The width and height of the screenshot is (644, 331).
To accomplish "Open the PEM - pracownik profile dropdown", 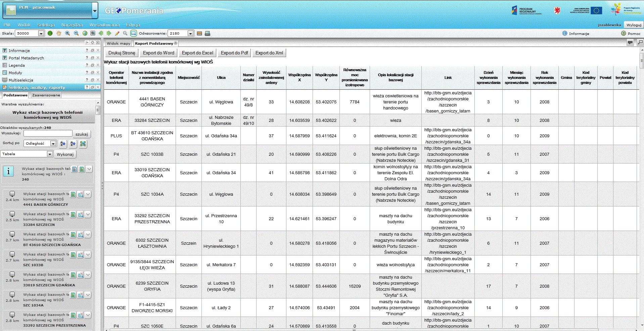I will (x=95, y=11).
